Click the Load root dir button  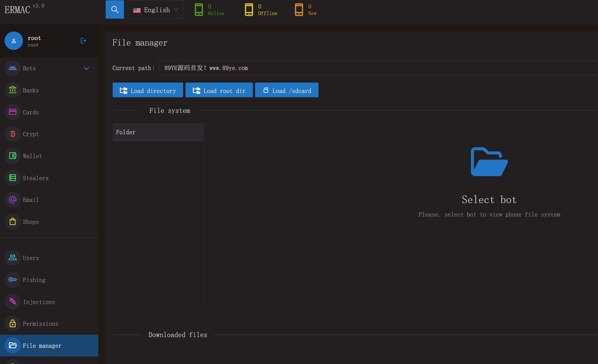pyautogui.click(x=219, y=90)
